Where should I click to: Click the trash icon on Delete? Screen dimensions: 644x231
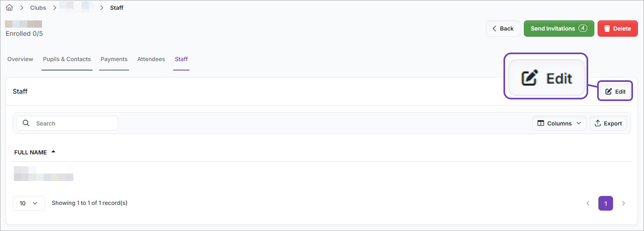(607, 29)
